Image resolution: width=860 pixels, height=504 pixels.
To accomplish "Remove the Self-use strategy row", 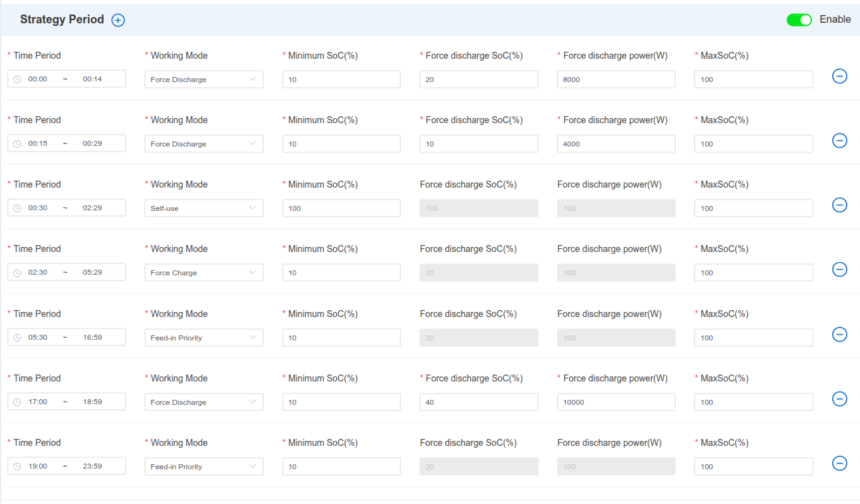I will 839,205.
